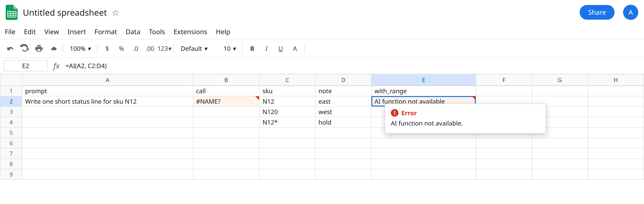
Task: Toggle bold formatting
Action: tap(252, 49)
